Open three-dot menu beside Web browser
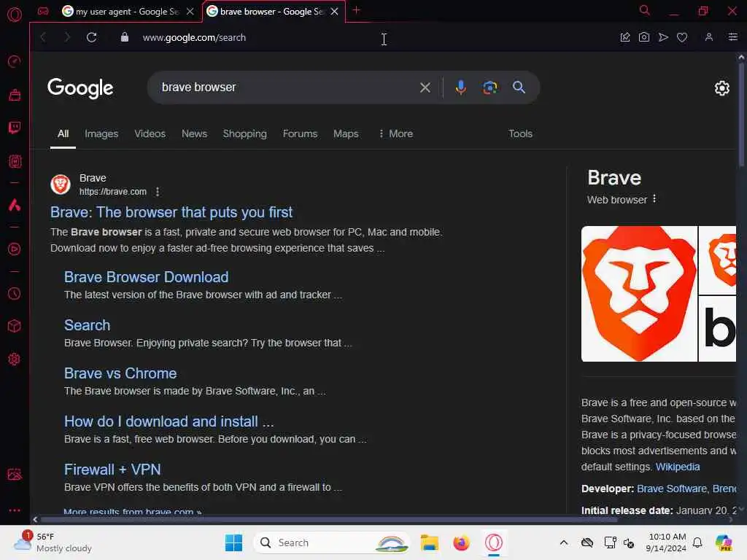 click(x=654, y=199)
